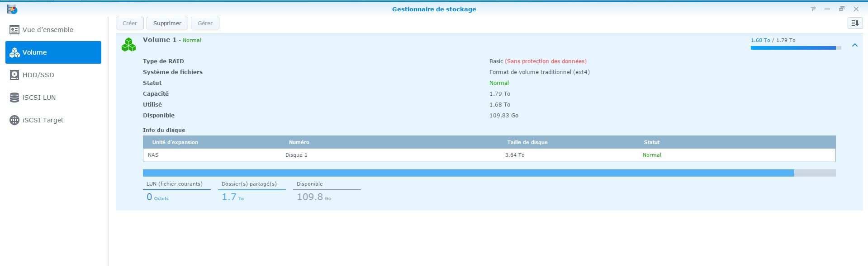Click the Supprimer button

coord(167,23)
